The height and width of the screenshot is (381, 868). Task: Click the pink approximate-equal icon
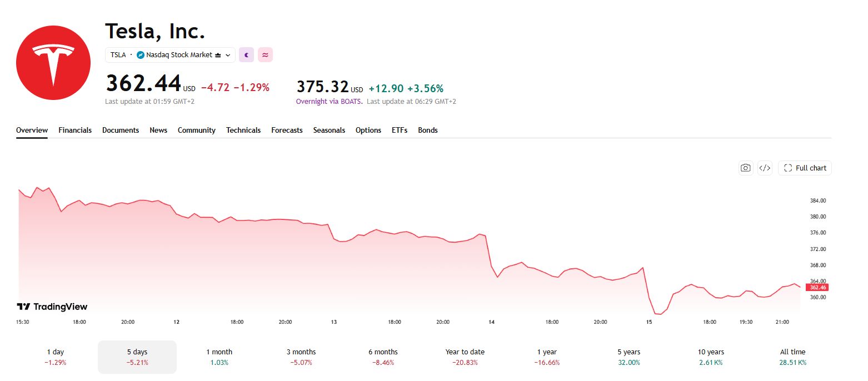(265, 55)
